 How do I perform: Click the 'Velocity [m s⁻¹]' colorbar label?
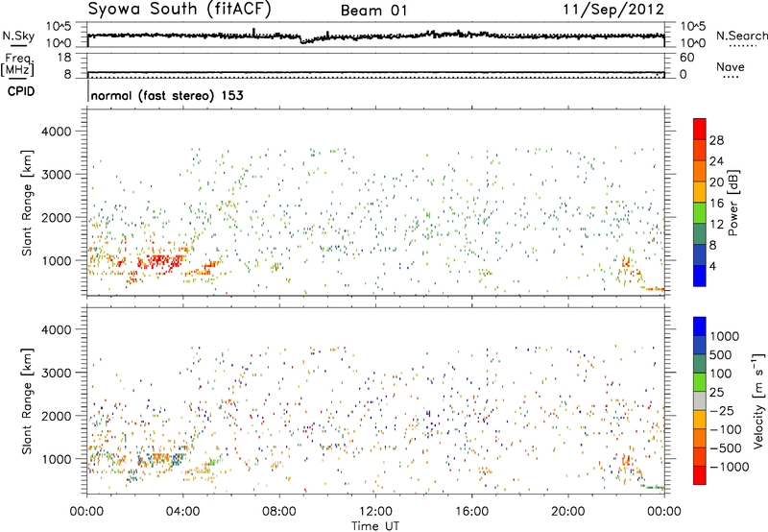(x=758, y=400)
